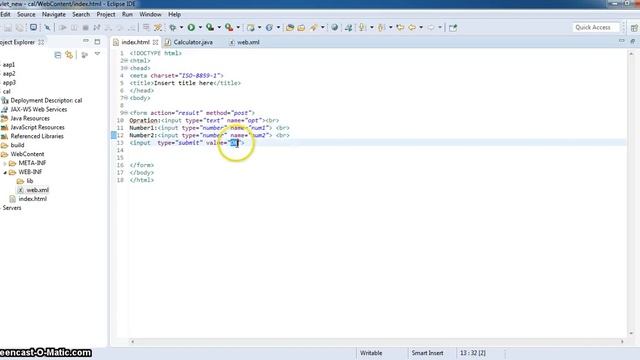Screen dimensions: 640x360
Task: Click the Last Edit Location icon
Action: (400, 28)
